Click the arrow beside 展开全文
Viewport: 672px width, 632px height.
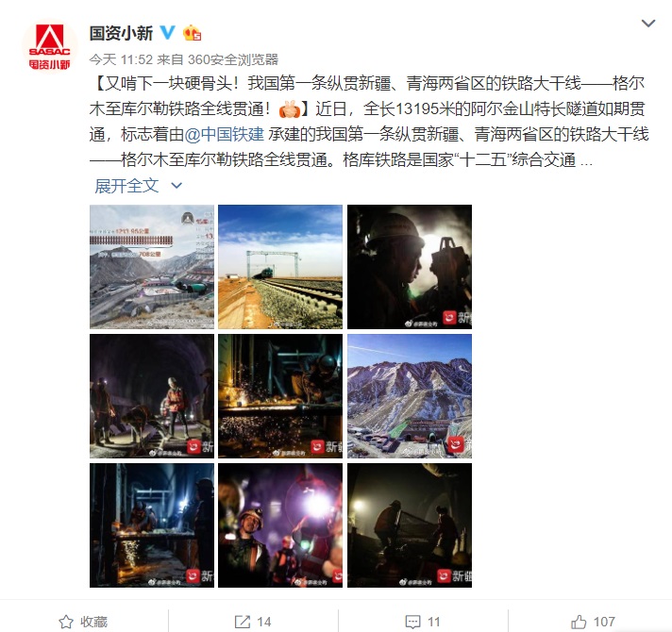click(x=176, y=186)
